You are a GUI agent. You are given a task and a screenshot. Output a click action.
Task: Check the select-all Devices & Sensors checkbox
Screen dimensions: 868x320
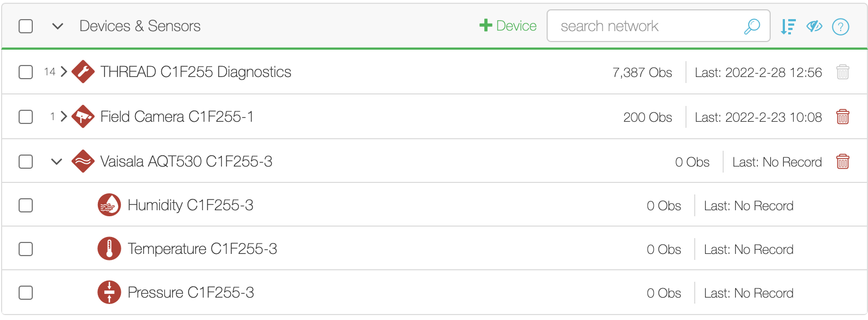pyautogui.click(x=26, y=26)
